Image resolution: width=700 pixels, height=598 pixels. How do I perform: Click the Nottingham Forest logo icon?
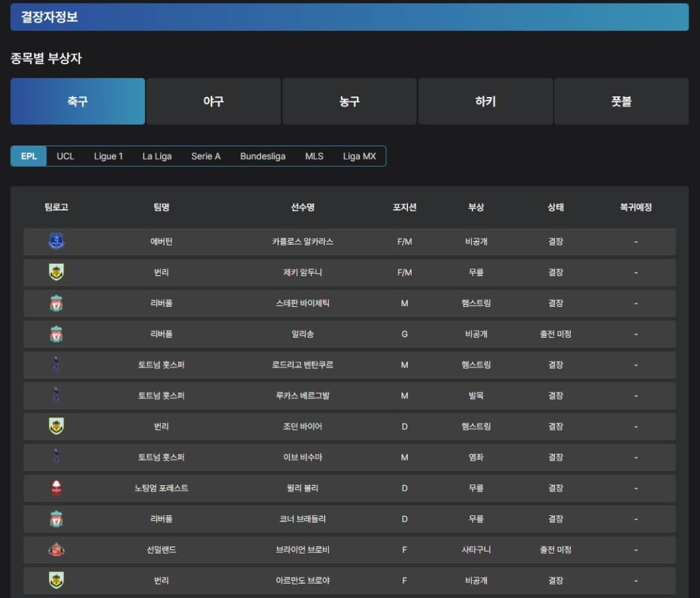56,488
